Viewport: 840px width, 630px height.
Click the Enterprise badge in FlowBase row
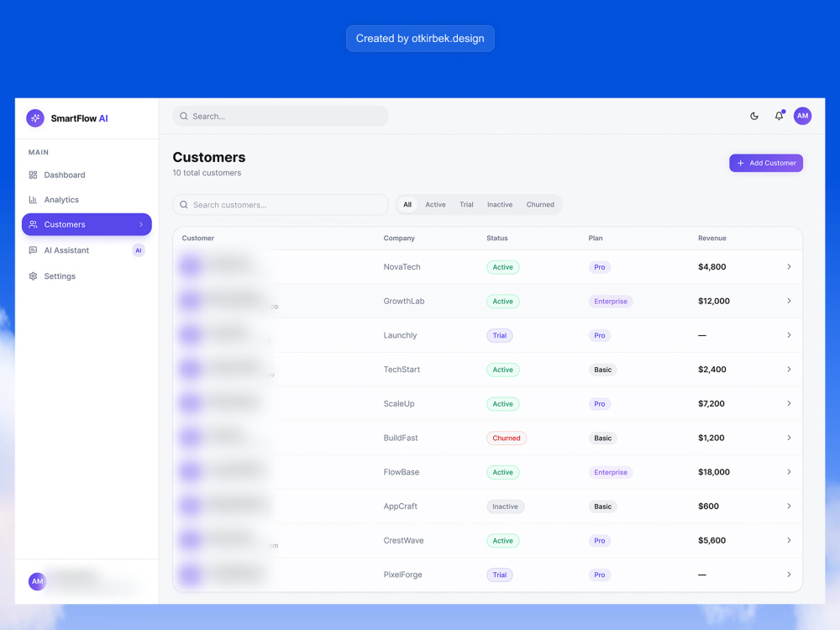tap(610, 472)
